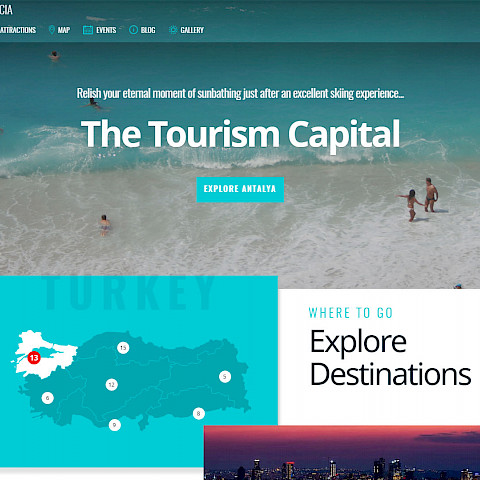Screen dimensions: 480x480
Task: Select map marker number 5
Action: (225, 377)
